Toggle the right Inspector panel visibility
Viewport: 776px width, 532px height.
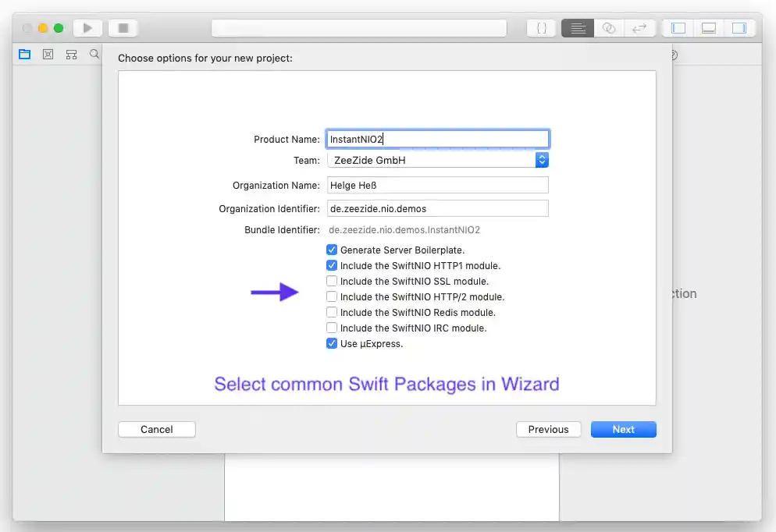coord(739,27)
